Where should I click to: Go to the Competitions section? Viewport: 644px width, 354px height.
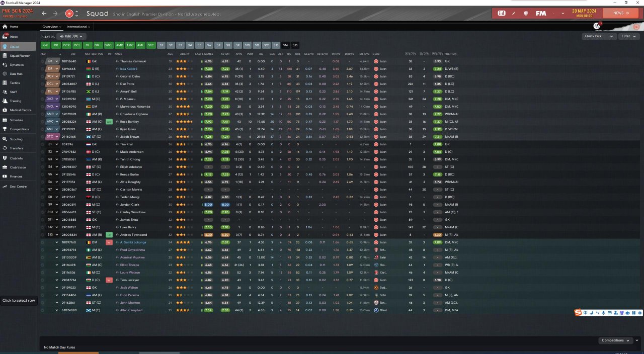(x=18, y=129)
